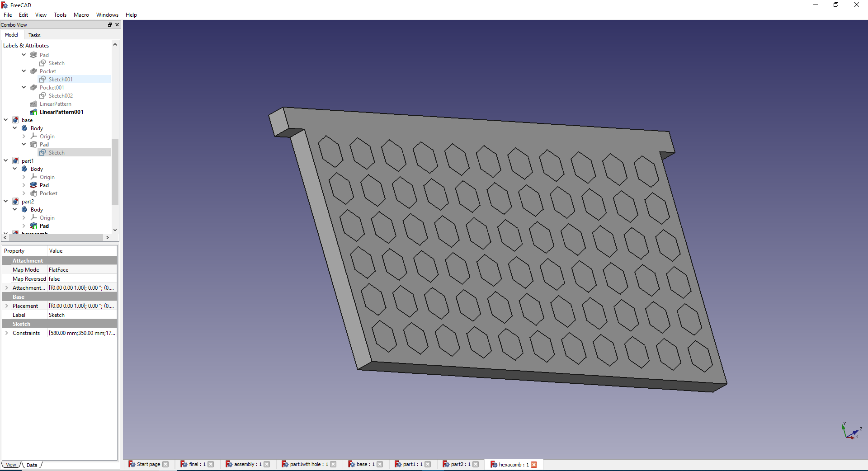The height and width of the screenshot is (471, 868).
Task: Click the highlighted Sketch icon under base Pad
Action: pyautogui.click(x=42, y=152)
